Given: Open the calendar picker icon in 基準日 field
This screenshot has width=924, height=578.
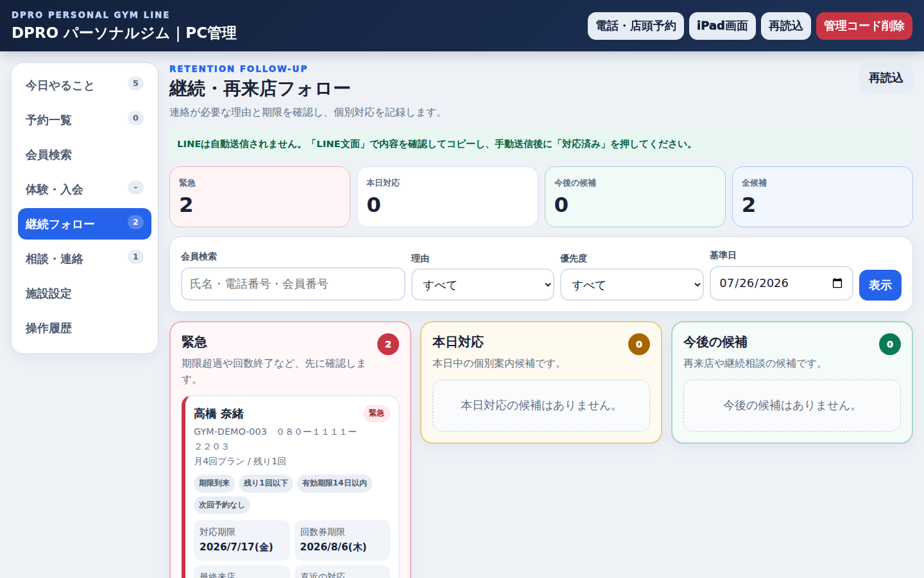Looking at the screenshot, I should [x=837, y=283].
